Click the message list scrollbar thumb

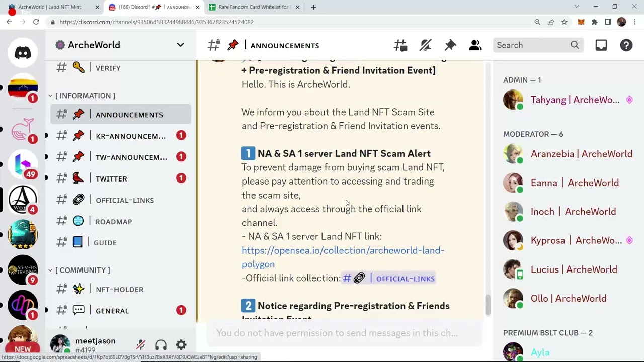pyautogui.click(x=488, y=305)
